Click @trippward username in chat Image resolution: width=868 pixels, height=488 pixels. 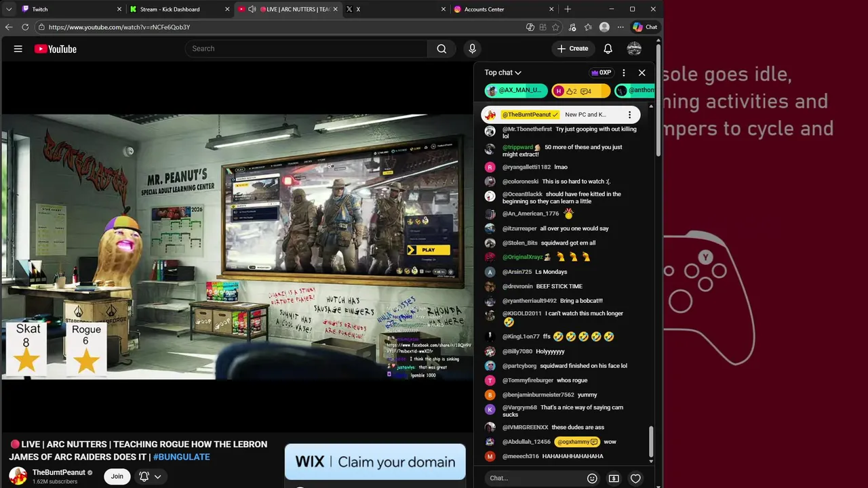[517, 147]
